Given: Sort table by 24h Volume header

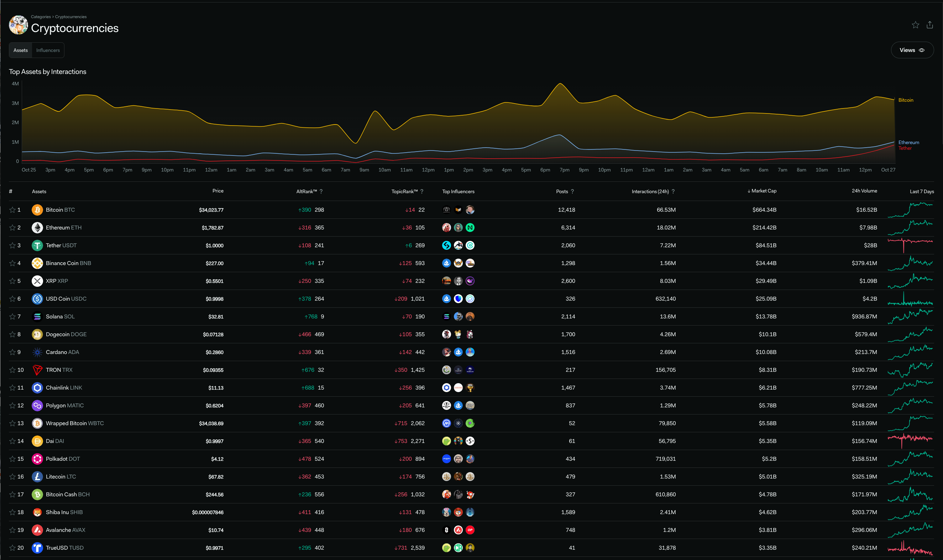Looking at the screenshot, I should tap(864, 191).
